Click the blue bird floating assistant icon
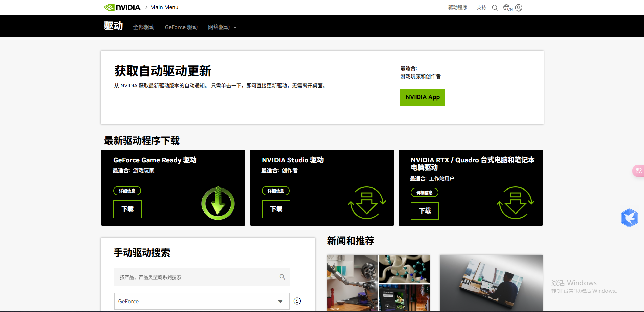This screenshot has width=644, height=312. pyautogui.click(x=629, y=218)
